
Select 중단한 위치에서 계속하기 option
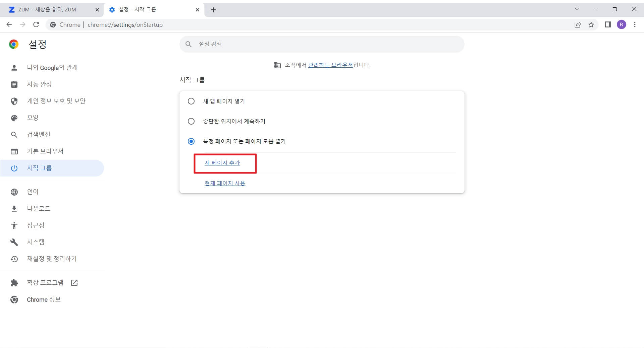pos(191,121)
